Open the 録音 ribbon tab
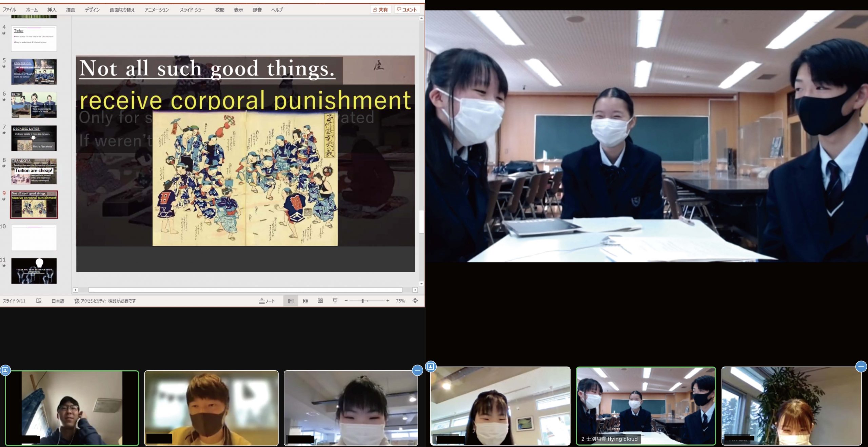 click(x=257, y=10)
